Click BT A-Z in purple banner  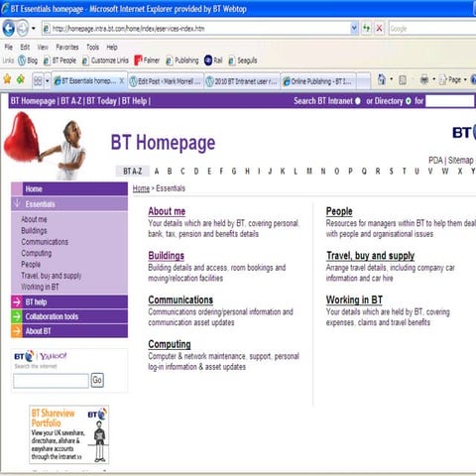coord(71,101)
